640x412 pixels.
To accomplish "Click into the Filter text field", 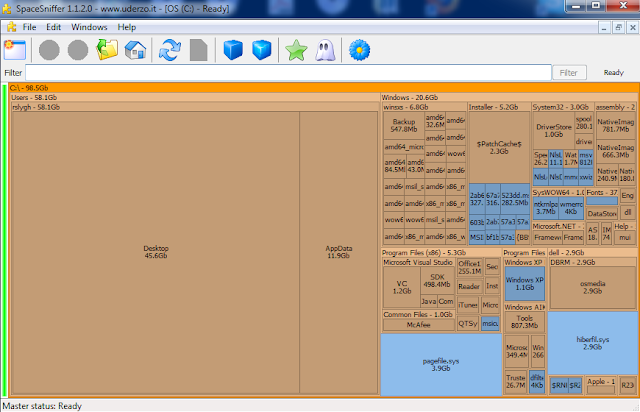I will [288, 73].
